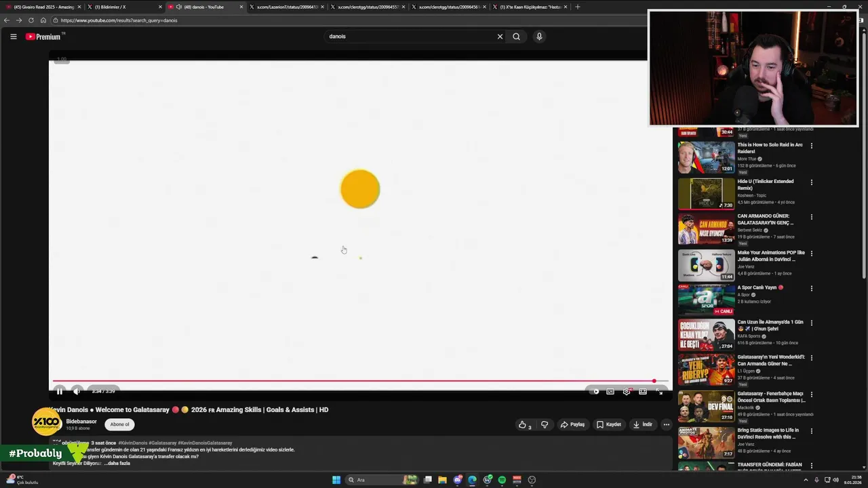868x488 pixels.
Task: Open the Bidebanasor channel name link
Action: [81, 422]
